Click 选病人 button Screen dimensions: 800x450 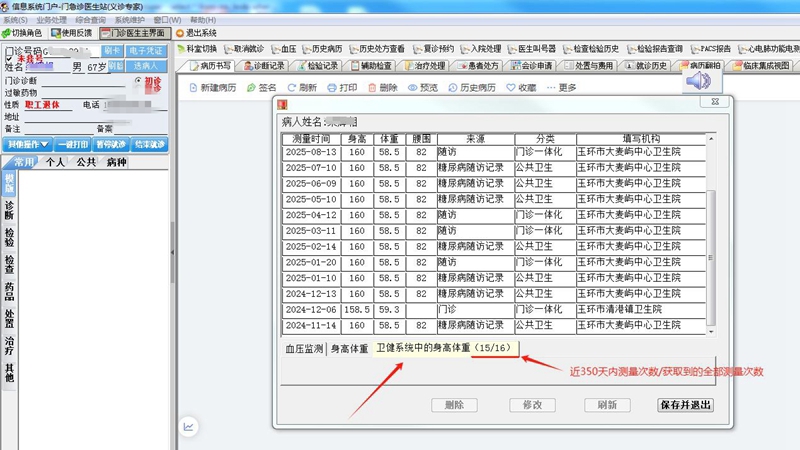click(145, 66)
